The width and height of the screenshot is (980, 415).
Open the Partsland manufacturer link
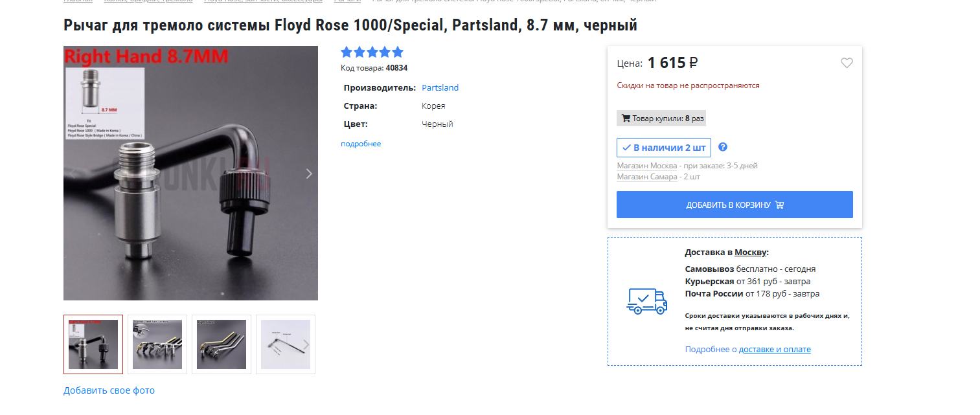[x=440, y=87]
